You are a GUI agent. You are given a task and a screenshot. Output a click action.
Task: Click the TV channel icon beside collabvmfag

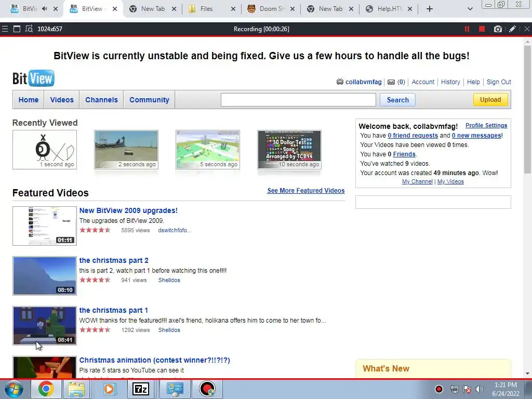[x=340, y=82]
